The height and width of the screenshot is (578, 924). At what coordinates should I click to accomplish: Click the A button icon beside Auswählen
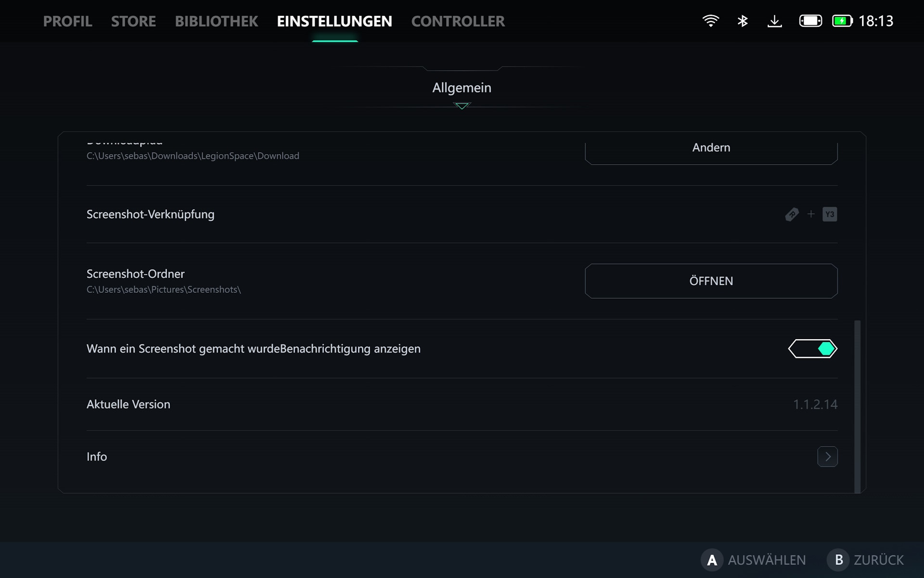point(712,560)
